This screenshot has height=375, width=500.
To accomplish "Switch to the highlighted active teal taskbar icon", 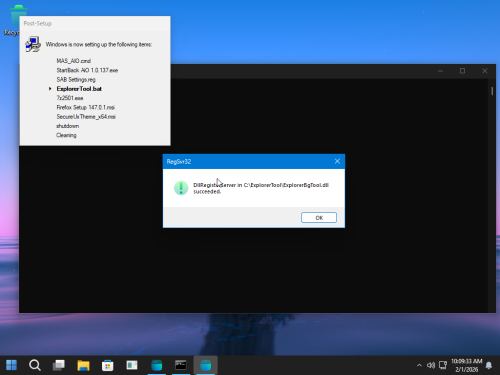I will tap(205, 365).
